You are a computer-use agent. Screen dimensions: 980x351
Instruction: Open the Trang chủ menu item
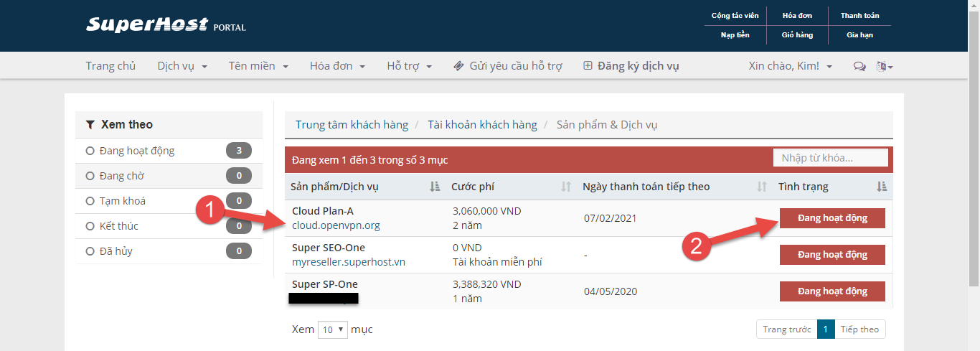[110, 66]
